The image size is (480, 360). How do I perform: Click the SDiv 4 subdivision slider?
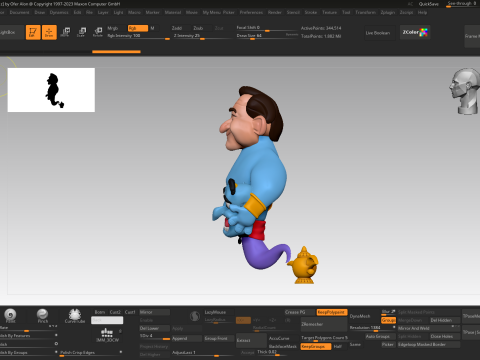point(154,336)
